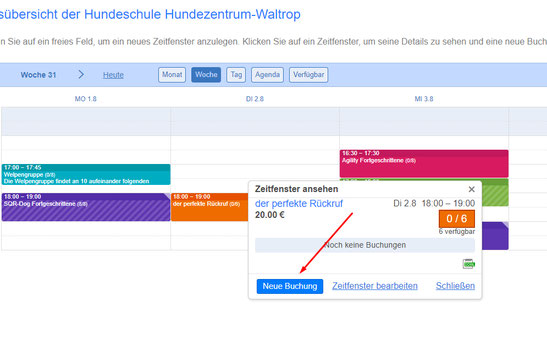Viewport: 547px width, 361px height.
Task: Open the Agenda view
Action: [x=267, y=75]
